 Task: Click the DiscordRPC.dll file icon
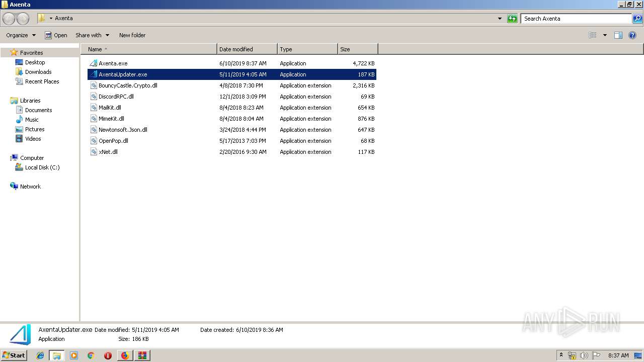coord(94,97)
